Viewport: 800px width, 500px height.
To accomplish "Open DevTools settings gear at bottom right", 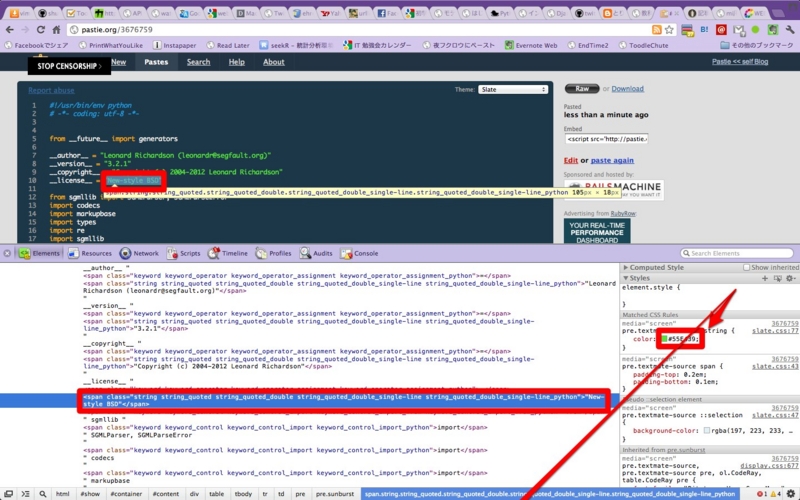I will 791,494.
